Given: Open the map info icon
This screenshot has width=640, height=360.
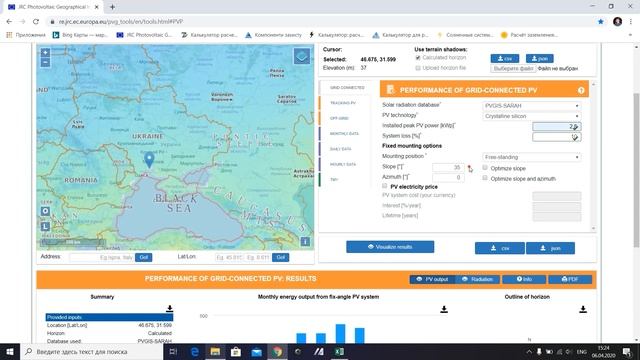Looking at the screenshot, I should (x=305, y=242).
